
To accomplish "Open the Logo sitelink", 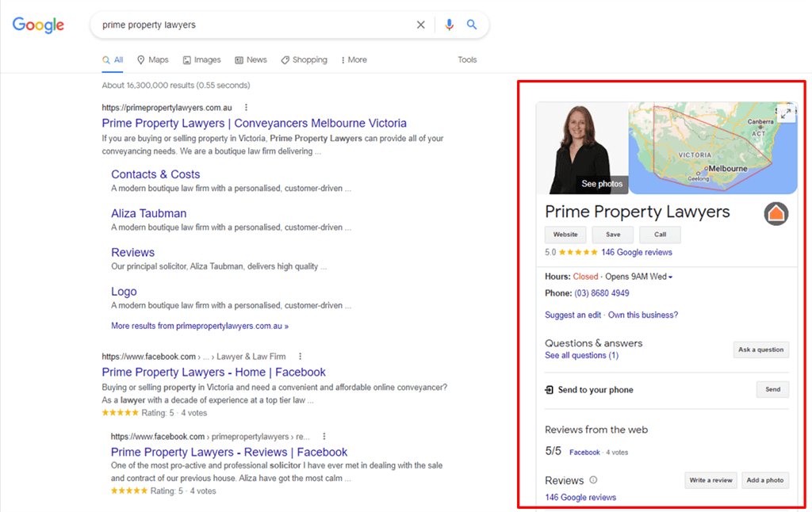I will (x=124, y=292).
